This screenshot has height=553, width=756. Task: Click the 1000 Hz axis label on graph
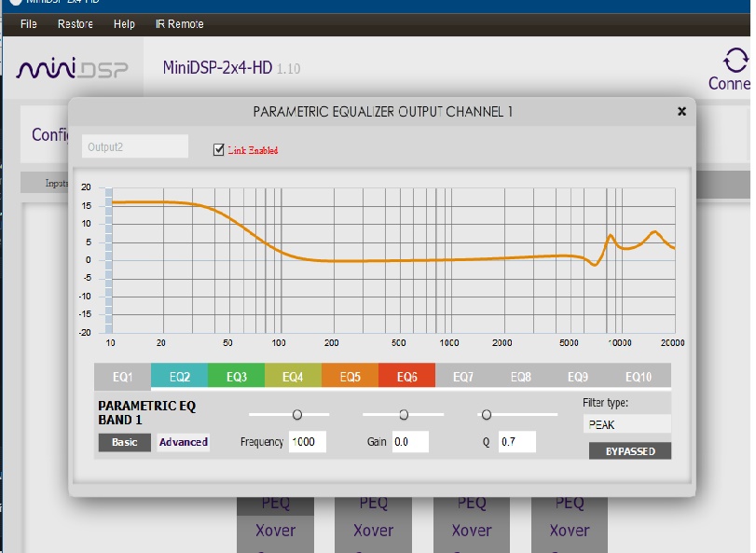click(x=449, y=343)
